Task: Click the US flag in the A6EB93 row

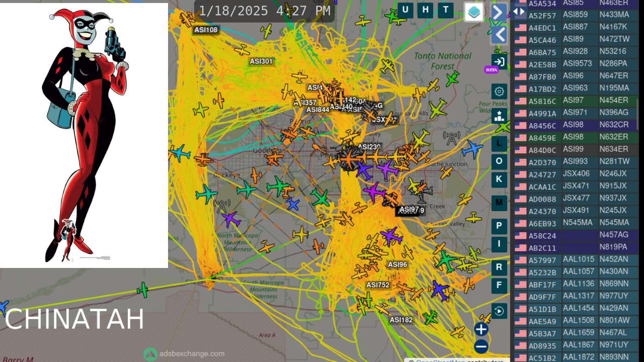Action: pyautogui.click(x=520, y=224)
